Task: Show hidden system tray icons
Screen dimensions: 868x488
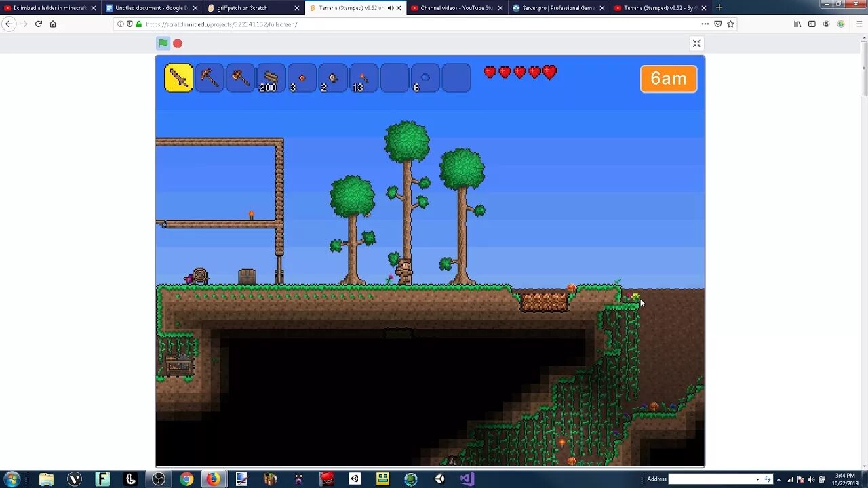Action: (778, 479)
